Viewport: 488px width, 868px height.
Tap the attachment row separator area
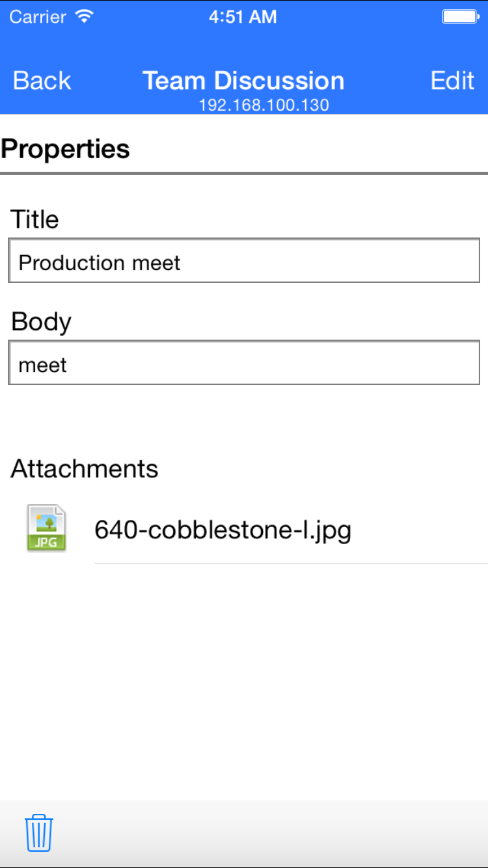tap(291, 563)
